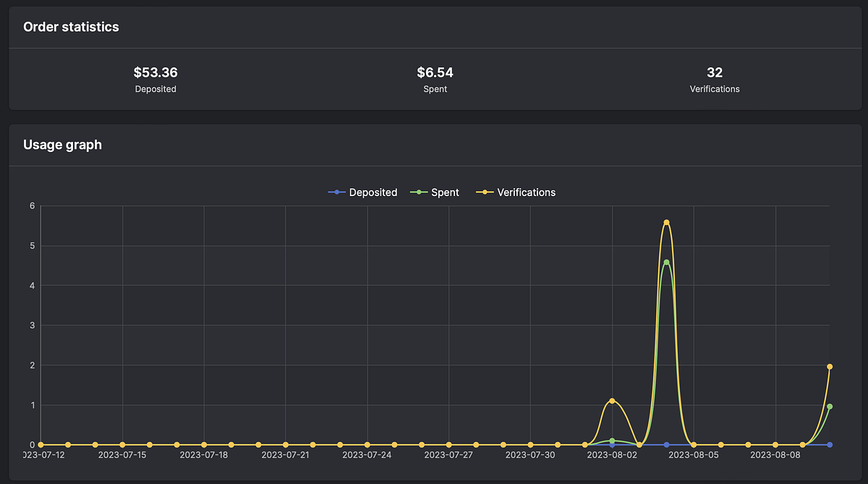868x484 pixels.
Task: Click the y-axis label 6
Action: (32, 205)
